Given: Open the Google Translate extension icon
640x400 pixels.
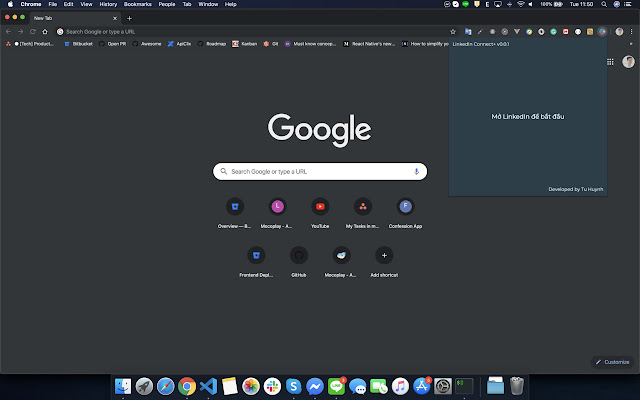Looking at the screenshot, I should 468,31.
